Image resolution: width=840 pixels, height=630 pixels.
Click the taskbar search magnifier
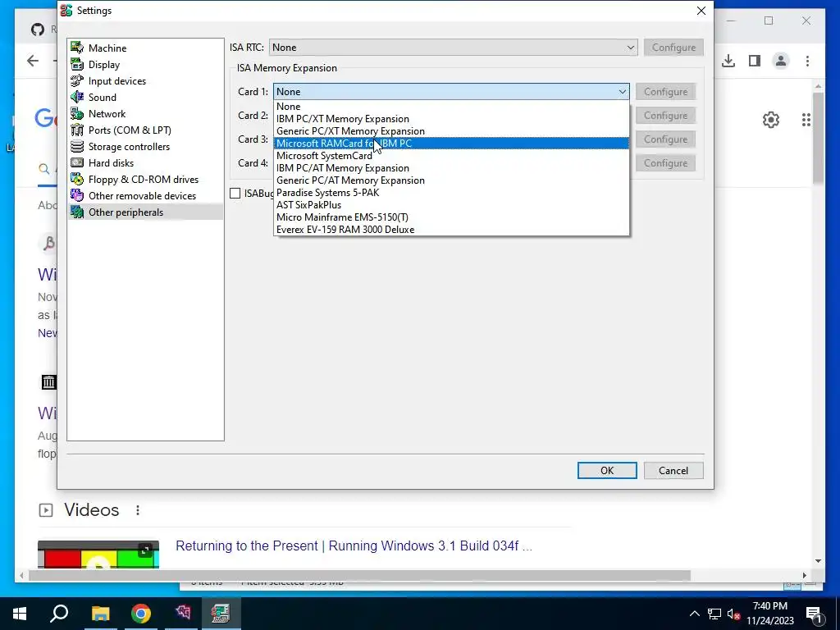(x=59, y=614)
